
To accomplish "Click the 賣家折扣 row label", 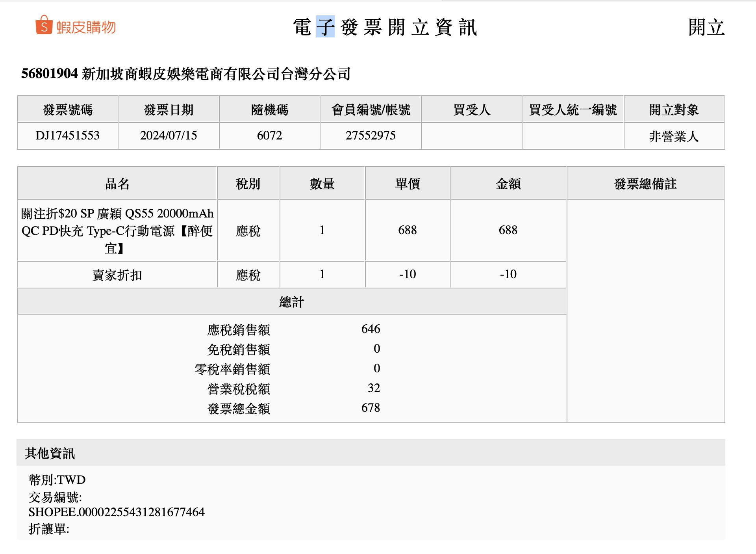I will click(x=117, y=275).
